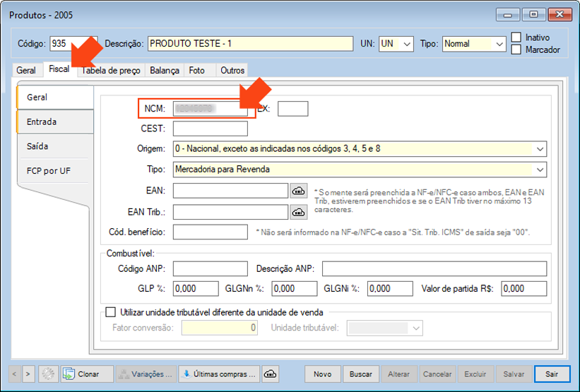Screen dimensions: 580x392
Task: Check the Inativo checkbox
Action: 516,37
